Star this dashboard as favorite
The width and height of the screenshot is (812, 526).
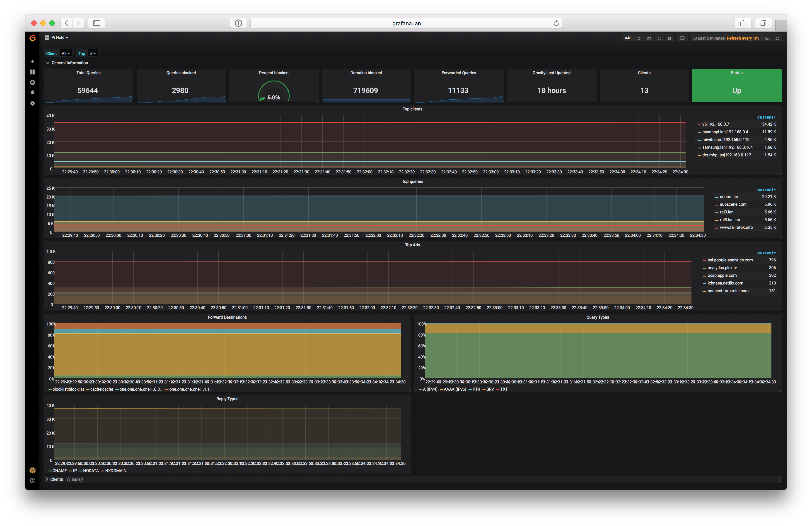[639, 38]
